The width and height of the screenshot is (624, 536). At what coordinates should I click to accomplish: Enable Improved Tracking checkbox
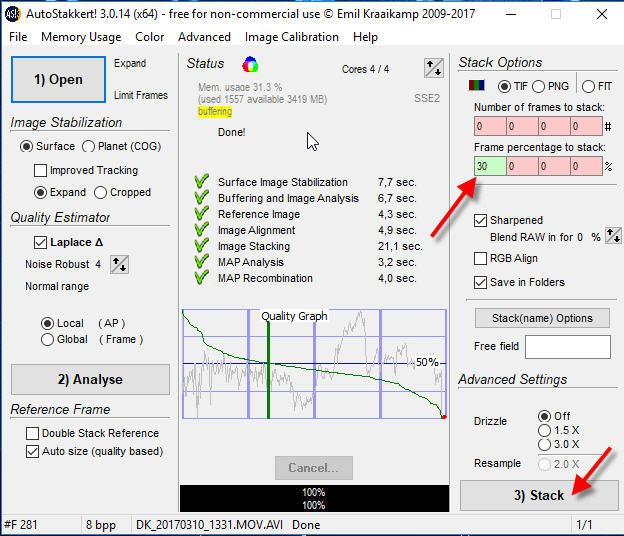click(x=42, y=171)
